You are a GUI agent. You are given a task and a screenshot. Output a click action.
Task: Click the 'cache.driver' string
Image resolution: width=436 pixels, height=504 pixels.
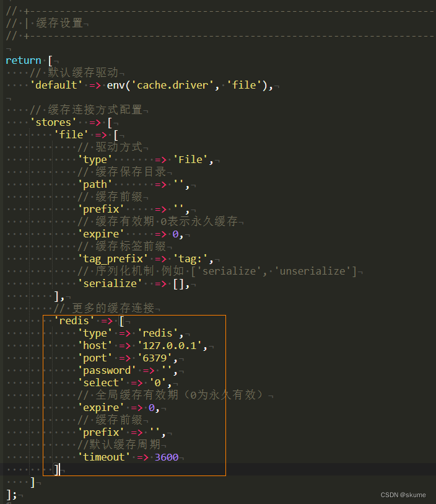pyautogui.click(x=172, y=85)
